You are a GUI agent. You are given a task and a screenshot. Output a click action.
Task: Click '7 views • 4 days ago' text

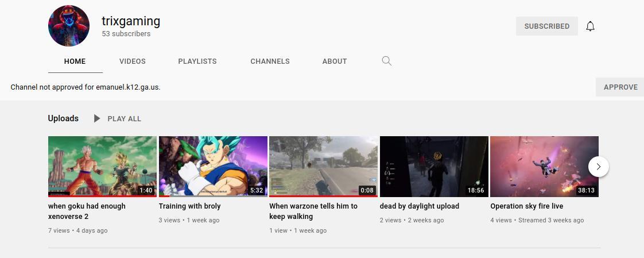[x=77, y=230]
